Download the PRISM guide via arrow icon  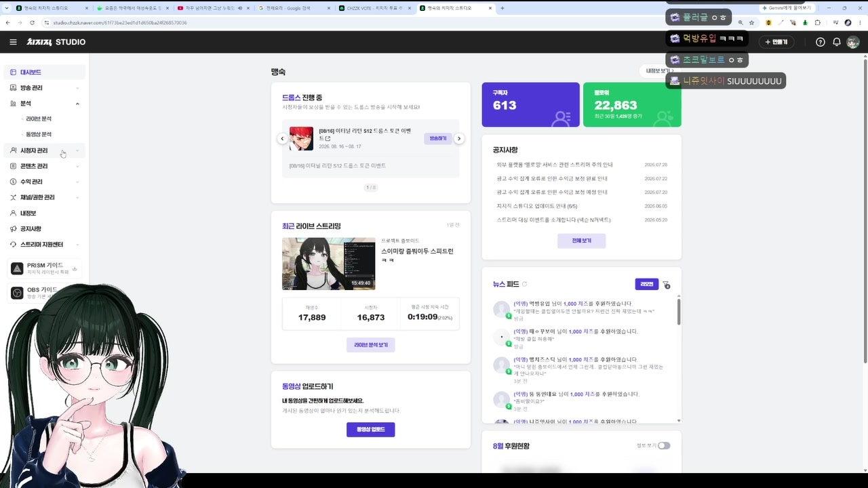[x=75, y=268]
